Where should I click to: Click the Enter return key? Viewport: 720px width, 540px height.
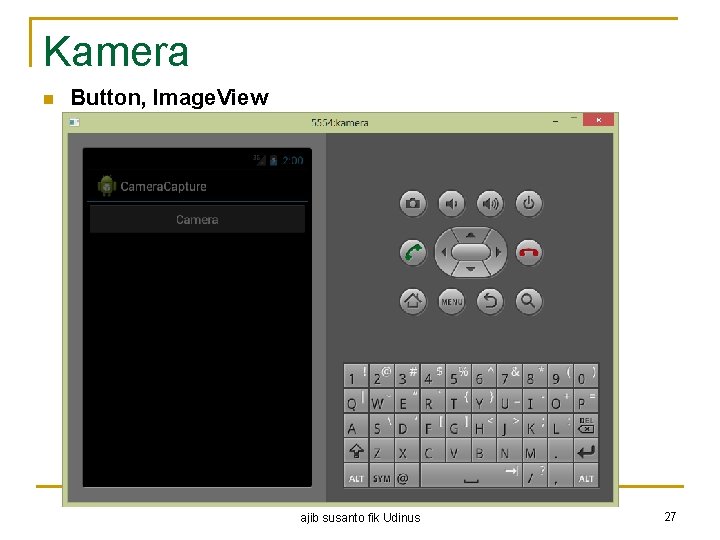click(586, 451)
